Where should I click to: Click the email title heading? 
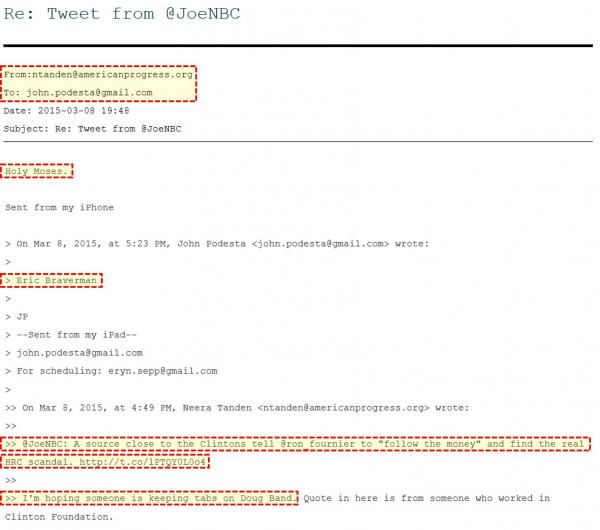[122, 14]
